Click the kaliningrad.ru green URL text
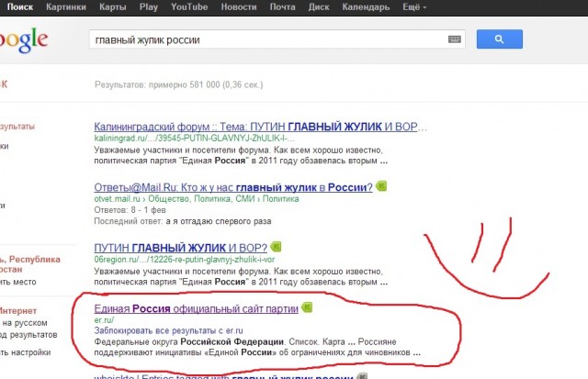588x379 pixels. (194, 139)
